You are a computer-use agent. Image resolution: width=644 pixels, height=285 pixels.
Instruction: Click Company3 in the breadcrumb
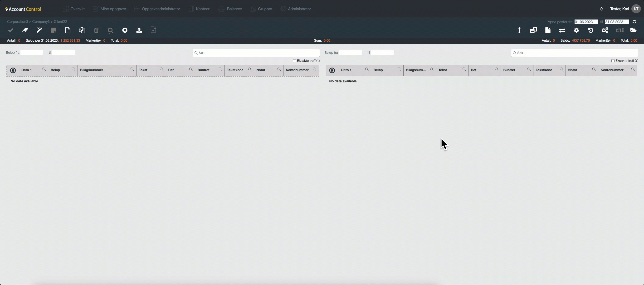[x=41, y=21]
